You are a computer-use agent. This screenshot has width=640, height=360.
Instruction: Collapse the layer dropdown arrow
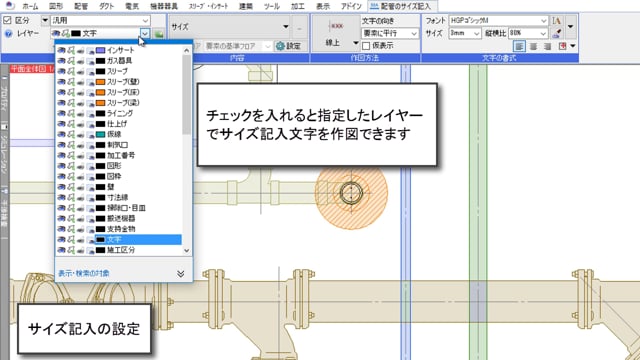coord(145,33)
